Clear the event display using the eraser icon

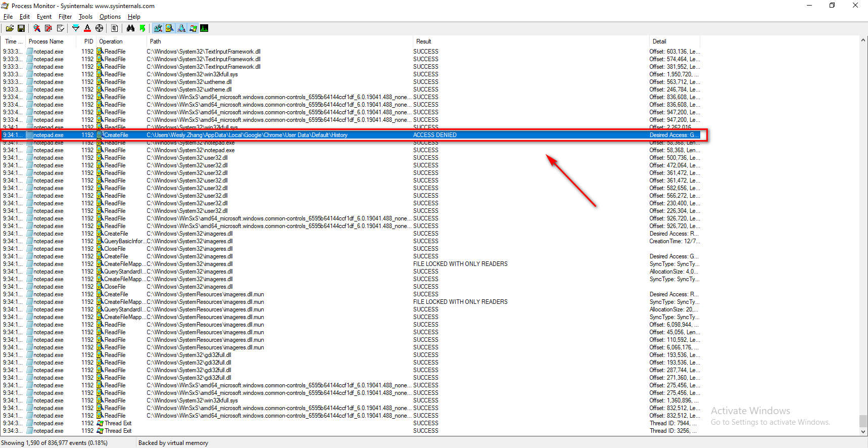pyautogui.click(x=60, y=28)
